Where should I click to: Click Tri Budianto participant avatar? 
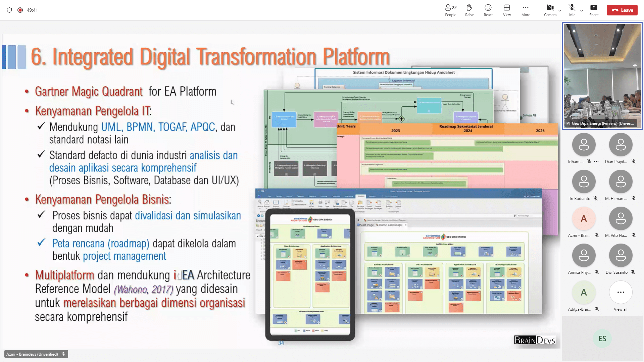[584, 182]
